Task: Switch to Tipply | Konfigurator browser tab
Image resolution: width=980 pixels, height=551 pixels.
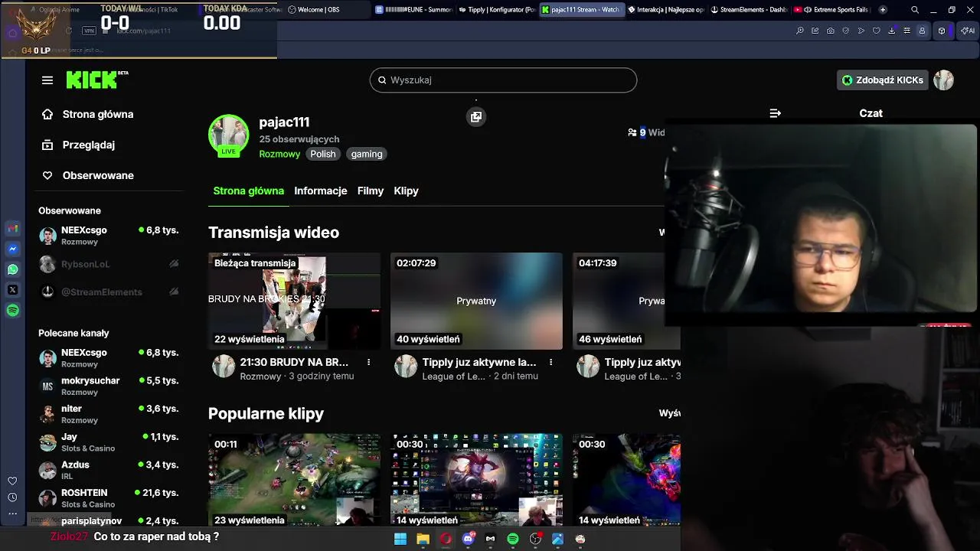Action: (498, 10)
